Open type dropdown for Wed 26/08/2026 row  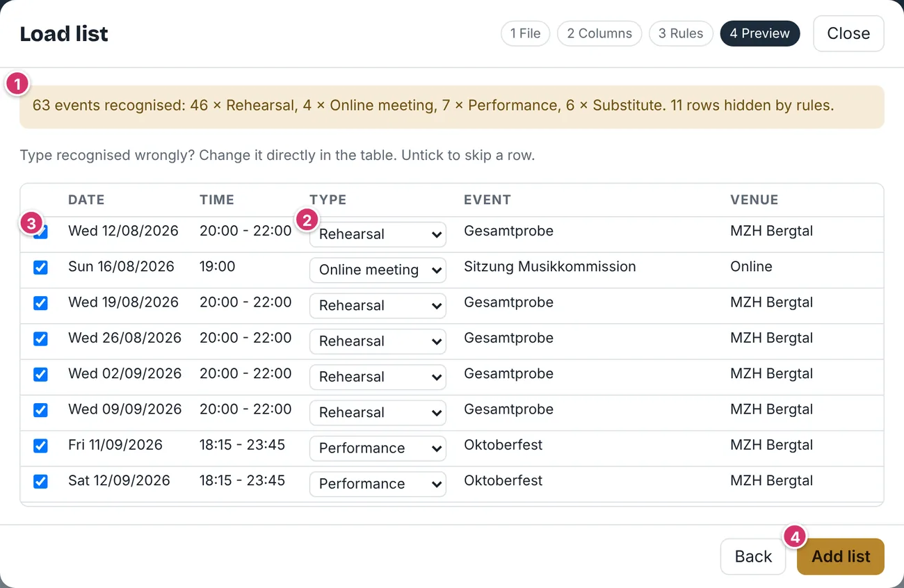(x=378, y=341)
